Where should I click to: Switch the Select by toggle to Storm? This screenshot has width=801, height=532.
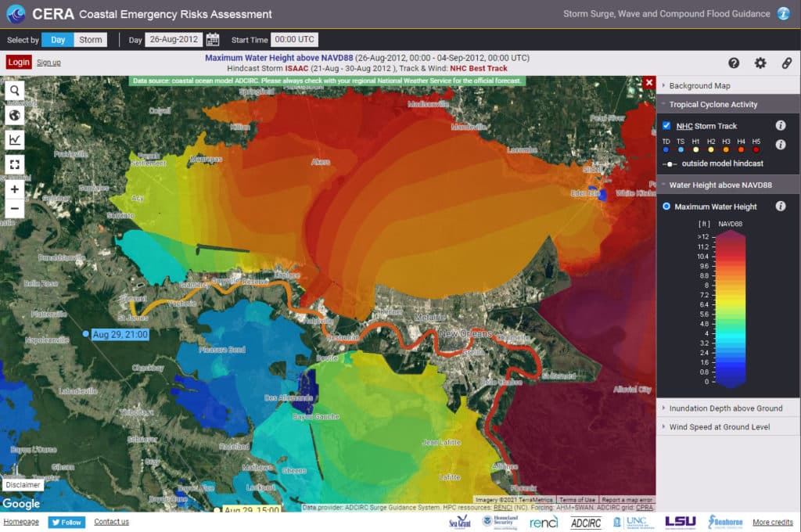pos(91,40)
